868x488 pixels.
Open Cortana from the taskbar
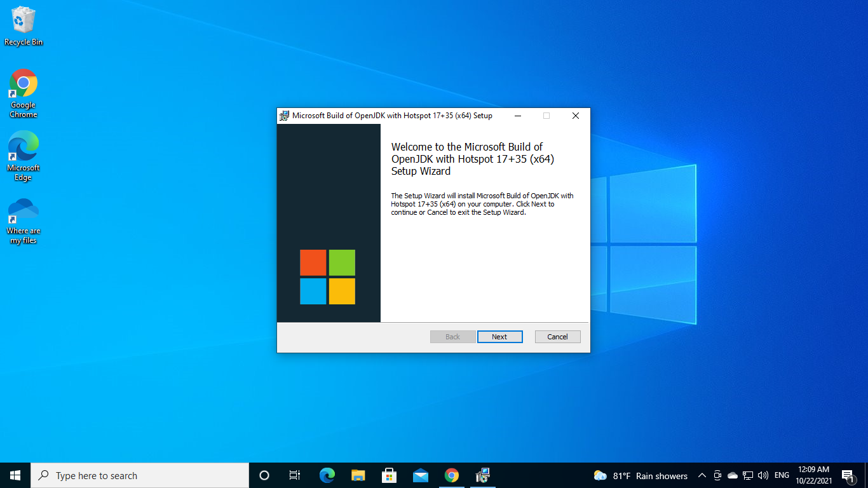pos(264,475)
